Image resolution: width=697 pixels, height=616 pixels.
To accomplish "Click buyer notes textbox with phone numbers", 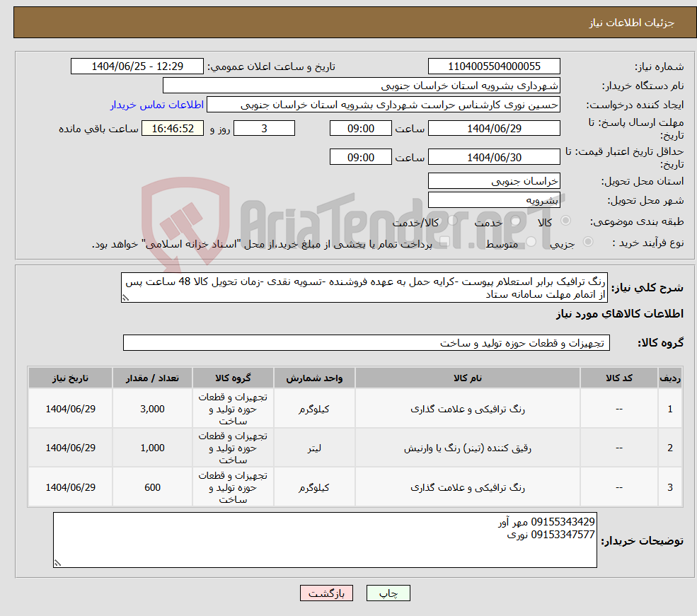I will coord(325,540).
